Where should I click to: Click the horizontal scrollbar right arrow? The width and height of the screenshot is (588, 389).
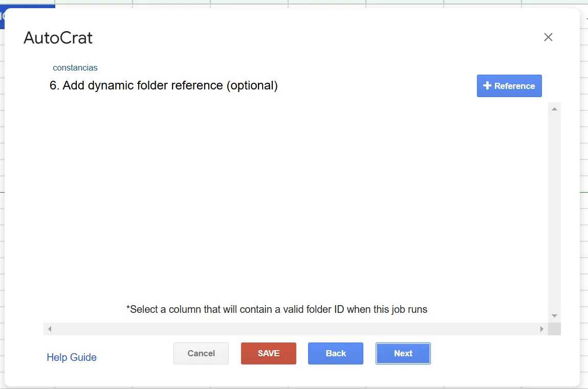[x=541, y=329]
